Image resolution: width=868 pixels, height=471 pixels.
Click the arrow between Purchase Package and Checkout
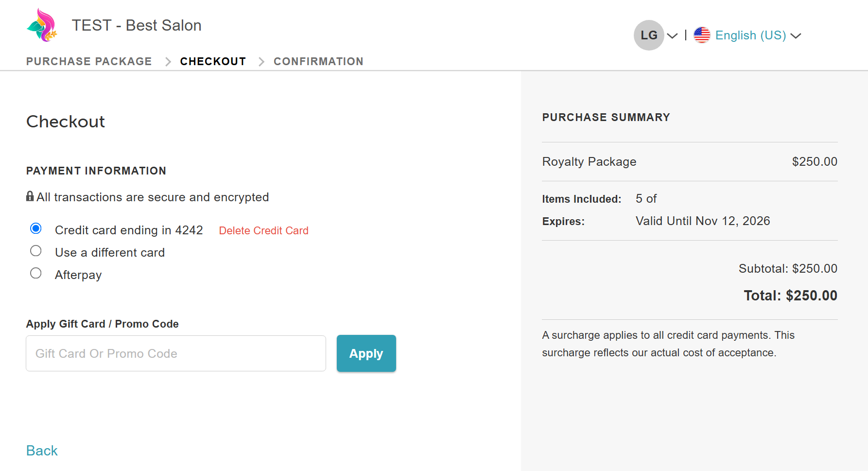(168, 62)
